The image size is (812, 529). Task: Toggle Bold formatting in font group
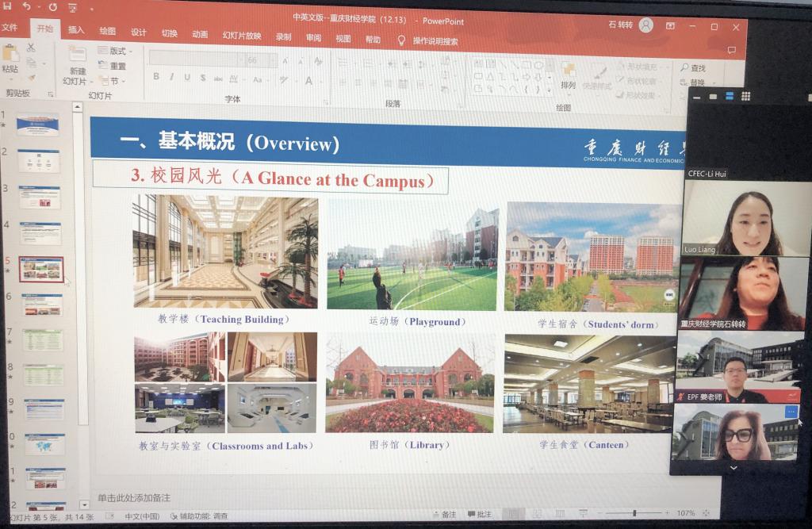tap(156, 77)
